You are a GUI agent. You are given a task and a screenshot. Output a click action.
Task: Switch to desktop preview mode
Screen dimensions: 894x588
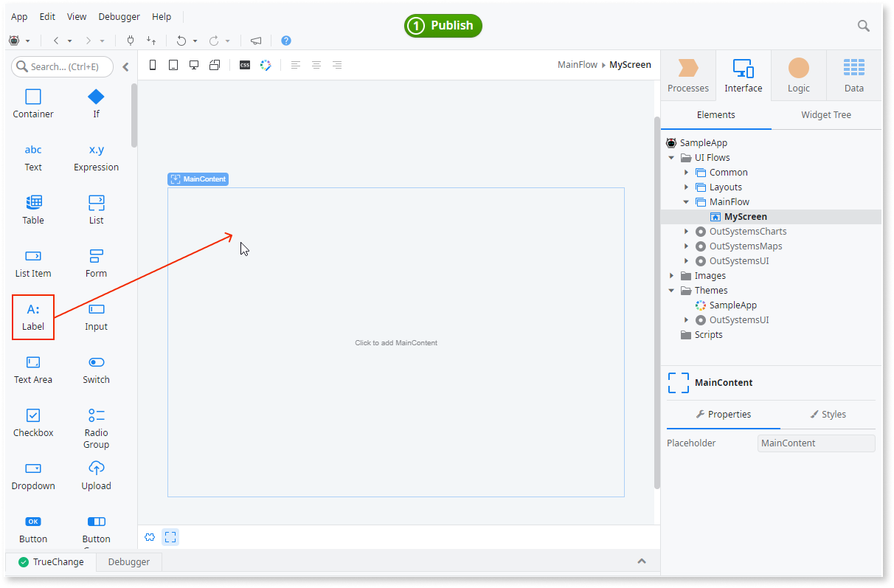point(193,65)
